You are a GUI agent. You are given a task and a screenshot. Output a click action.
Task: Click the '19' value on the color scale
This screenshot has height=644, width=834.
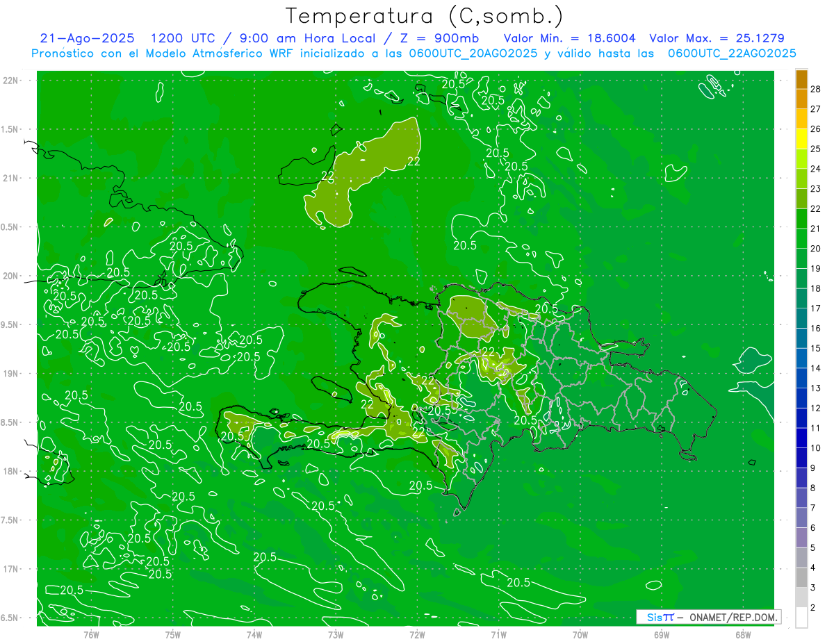pyautogui.click(x=816, y=268)
